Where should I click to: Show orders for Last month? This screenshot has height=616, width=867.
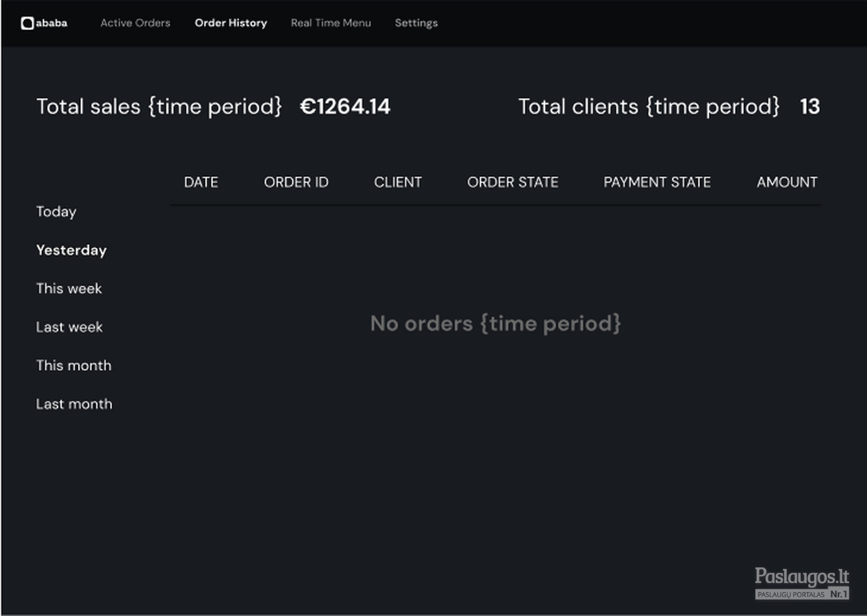tap(74, 404)
